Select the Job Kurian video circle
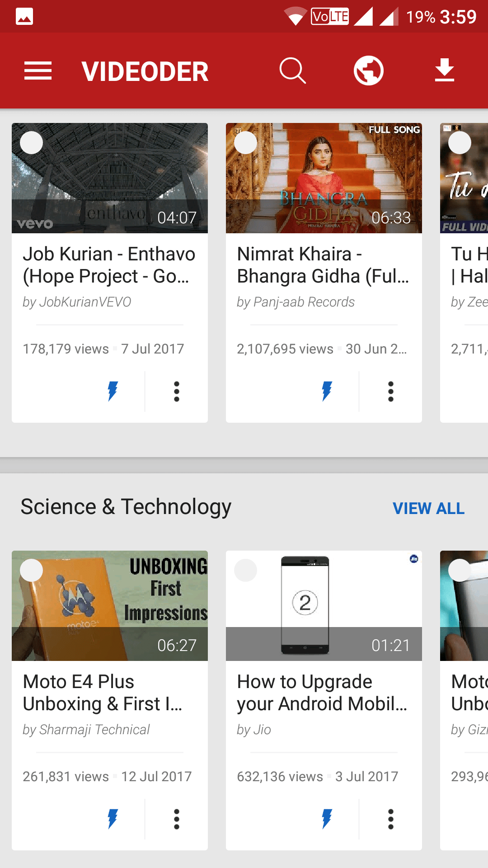 [32, 143]
